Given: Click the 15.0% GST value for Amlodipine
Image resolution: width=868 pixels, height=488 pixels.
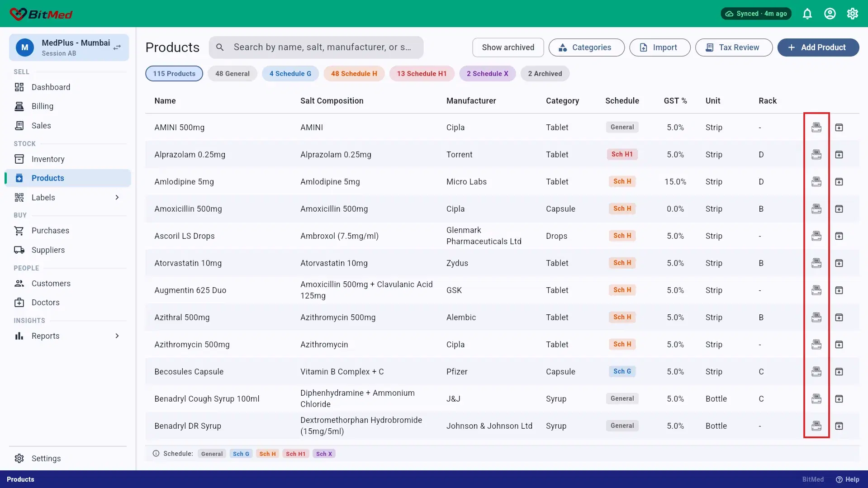Looking at the screenshot, I should click(x=675, y=182).
